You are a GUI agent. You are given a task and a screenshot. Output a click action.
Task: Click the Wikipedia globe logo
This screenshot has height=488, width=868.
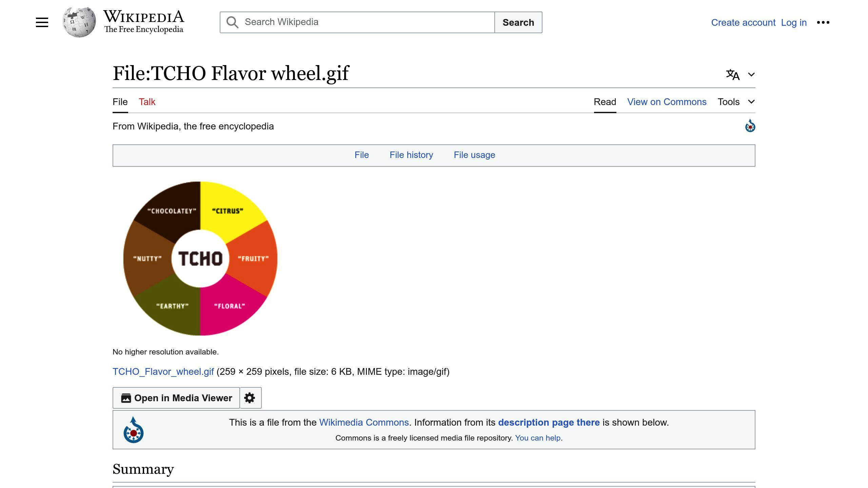tap(79, 22)
